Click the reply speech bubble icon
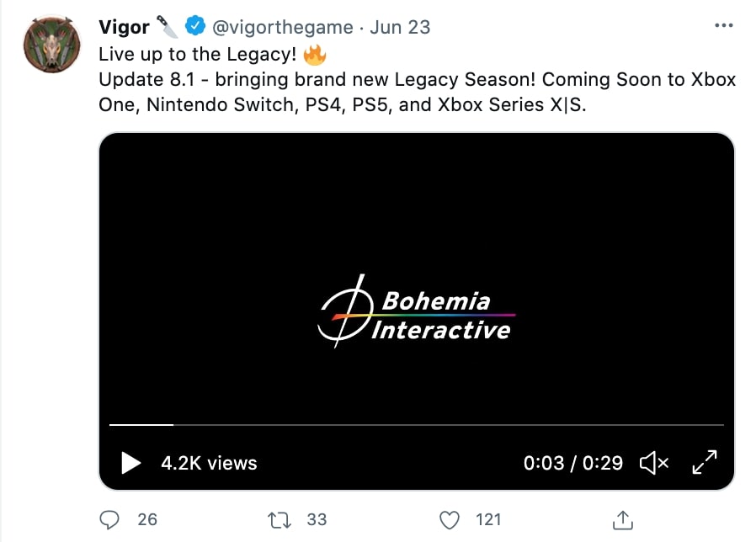The height and width of the screenshot is (542, 756). tap(109, 520)
